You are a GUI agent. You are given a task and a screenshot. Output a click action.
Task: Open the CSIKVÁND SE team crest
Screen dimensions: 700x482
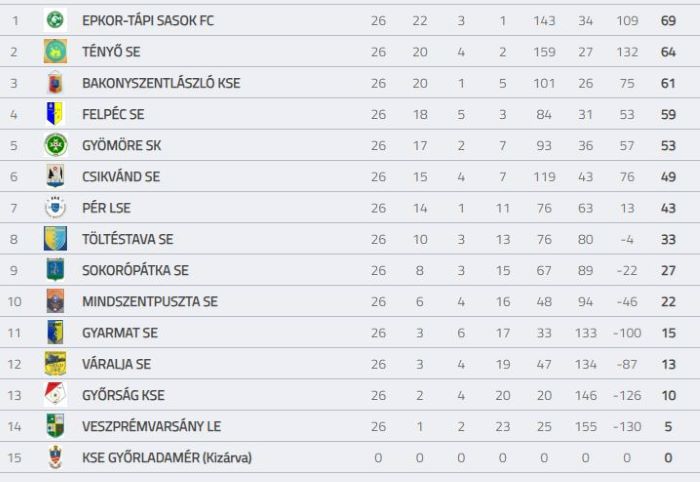click(55, 176)
